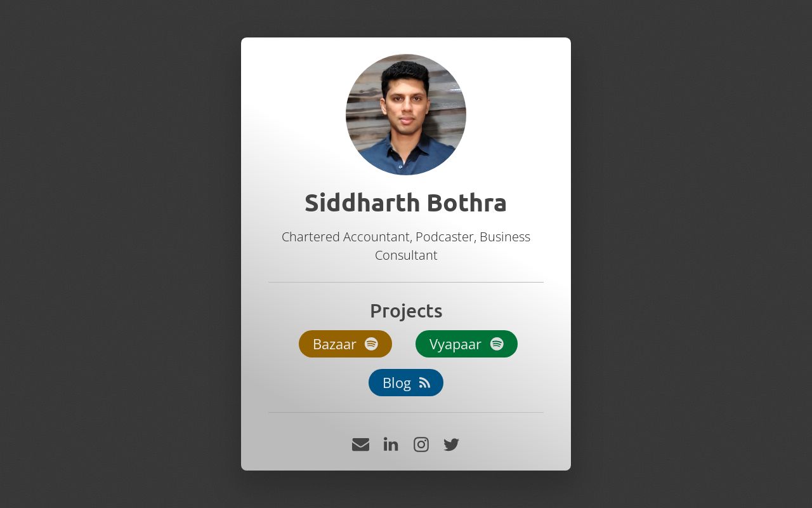Click the Projects heading
This screenshot has width=812, height=508.
click(406, 311)
